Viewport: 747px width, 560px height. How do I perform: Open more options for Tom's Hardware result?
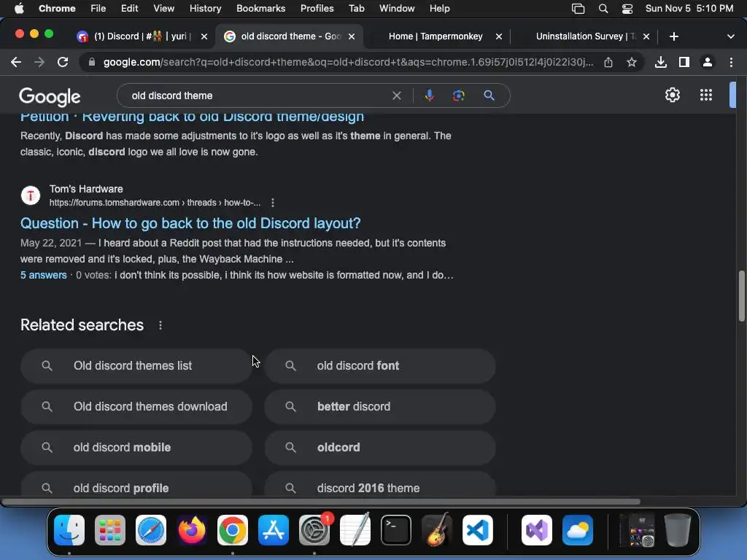pyautogui.click(x=273, y=203)
